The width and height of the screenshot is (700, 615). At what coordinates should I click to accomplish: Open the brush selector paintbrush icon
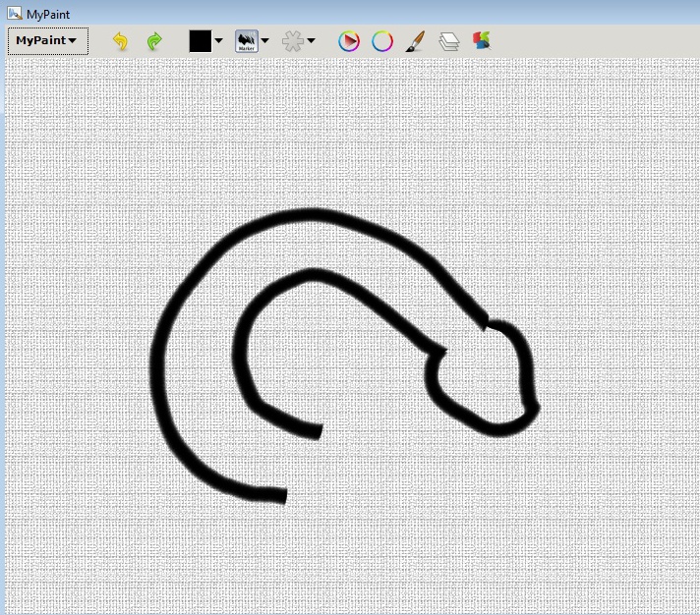point(416,41)
